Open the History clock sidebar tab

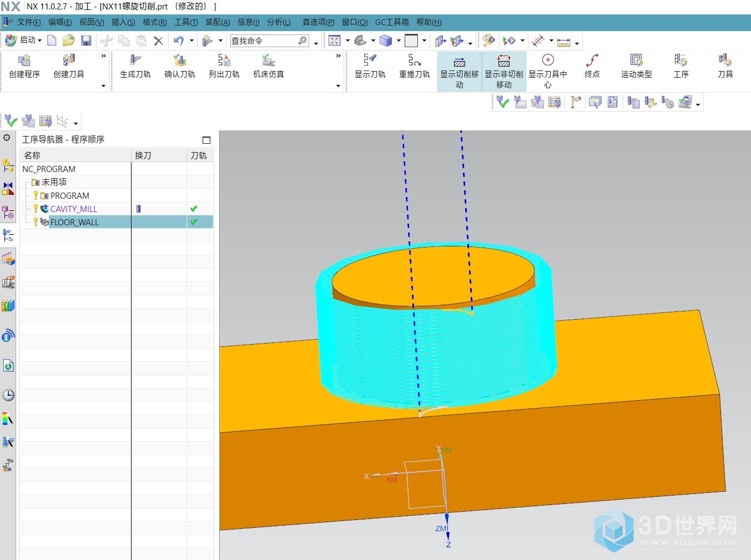pyautogui.click(x=8, y=395)
